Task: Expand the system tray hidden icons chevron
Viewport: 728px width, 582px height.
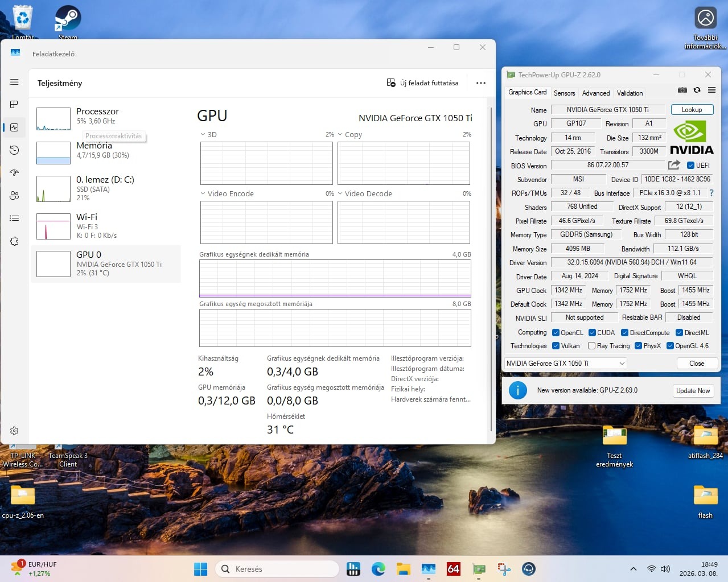Action: [633, 569]
